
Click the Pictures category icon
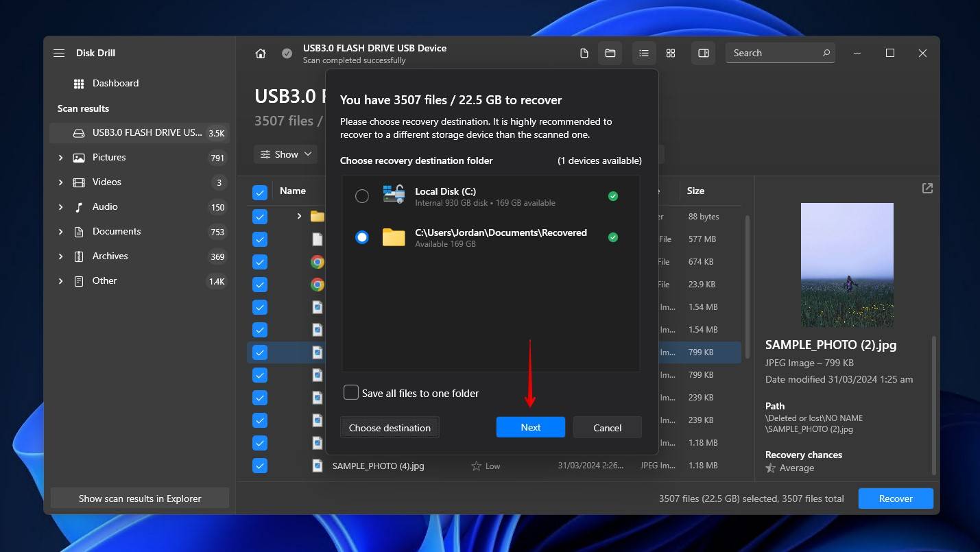pyautogui.click(x=79, y=158)
